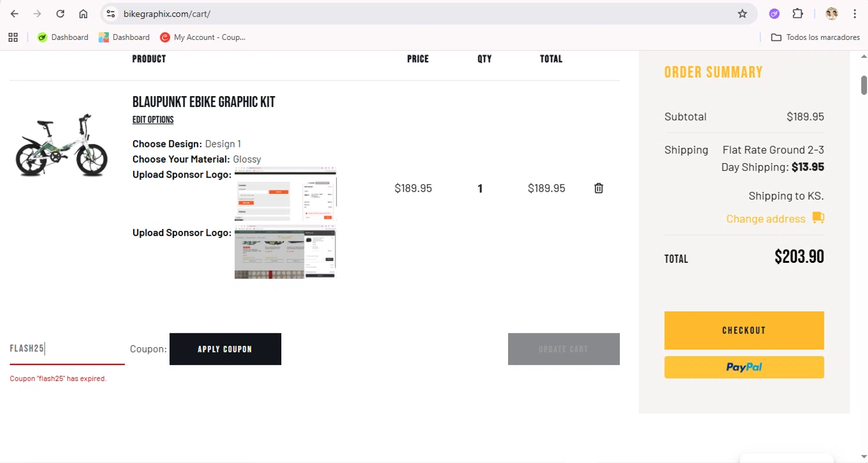Screen dimensions: 868x463
Task: Click the coupon code input field
Action: pyautogui.click(x=67, y=348)
